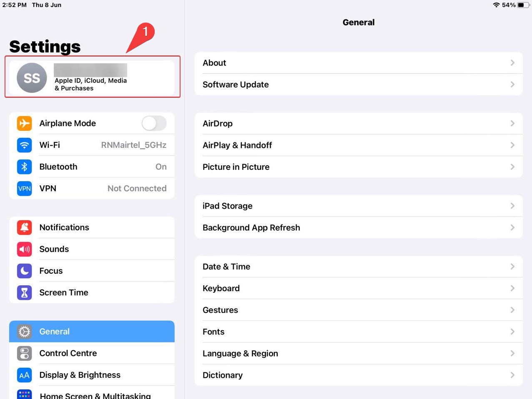Select Display & Brightness in the sidebar
Screen dimensions: 532x399
[92, 375]
